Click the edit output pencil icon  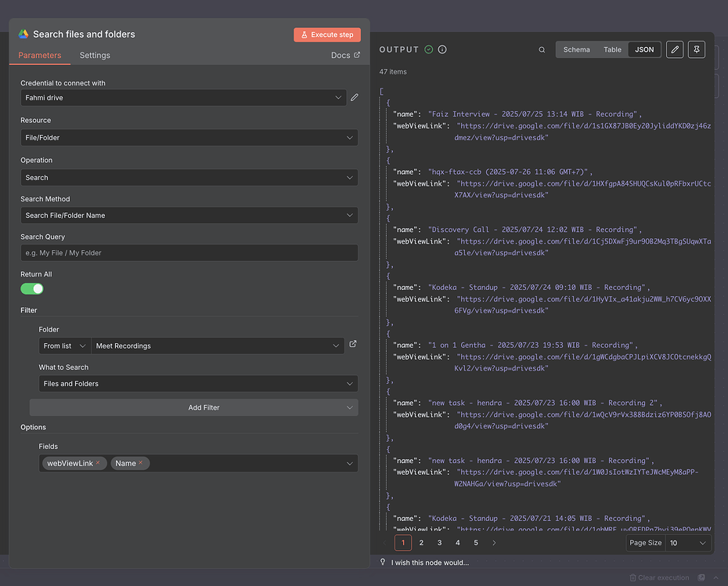click(x=675, y=50)
